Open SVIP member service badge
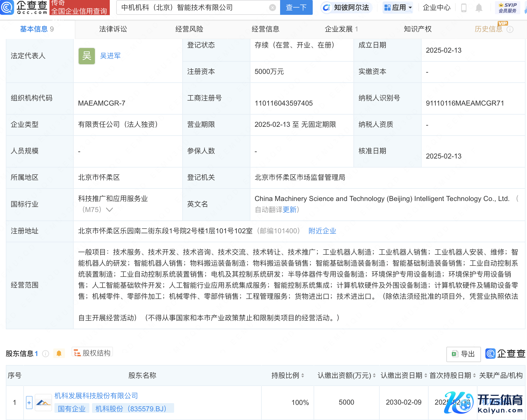The height and width of the screenshot is (420, 527). 507,8
